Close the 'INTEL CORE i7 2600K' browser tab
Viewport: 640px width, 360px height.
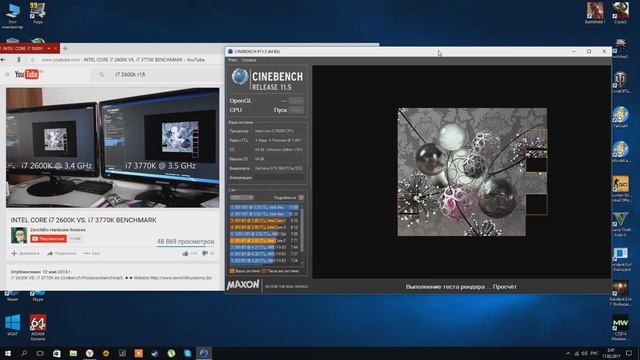tap(56, 49)
